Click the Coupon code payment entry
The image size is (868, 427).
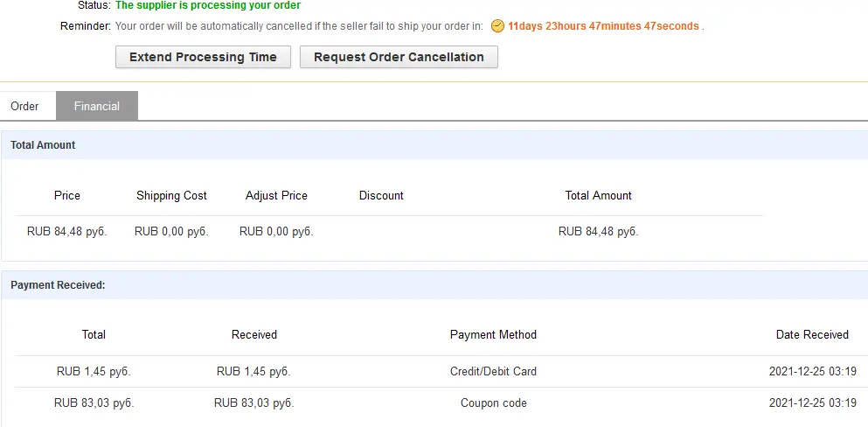(493, 402)
